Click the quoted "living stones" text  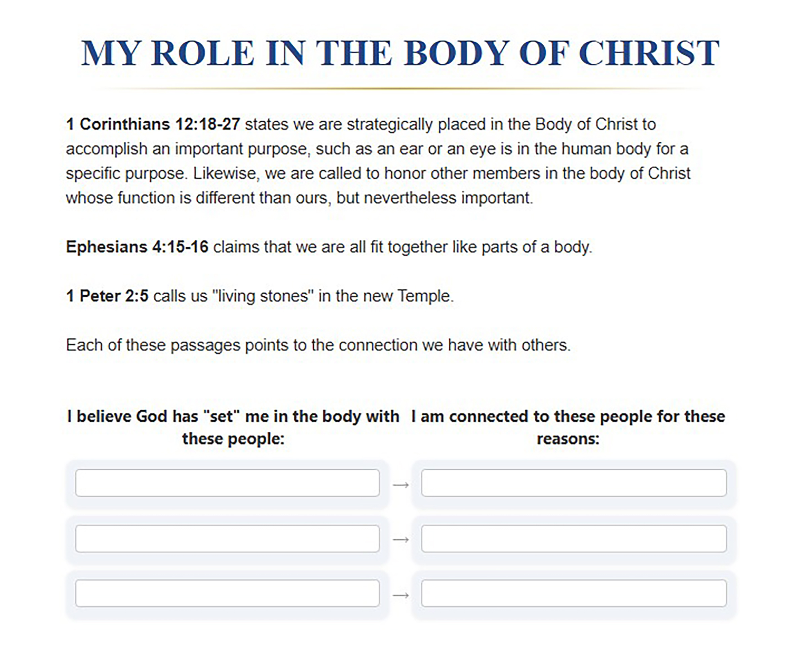click(263, 296)
